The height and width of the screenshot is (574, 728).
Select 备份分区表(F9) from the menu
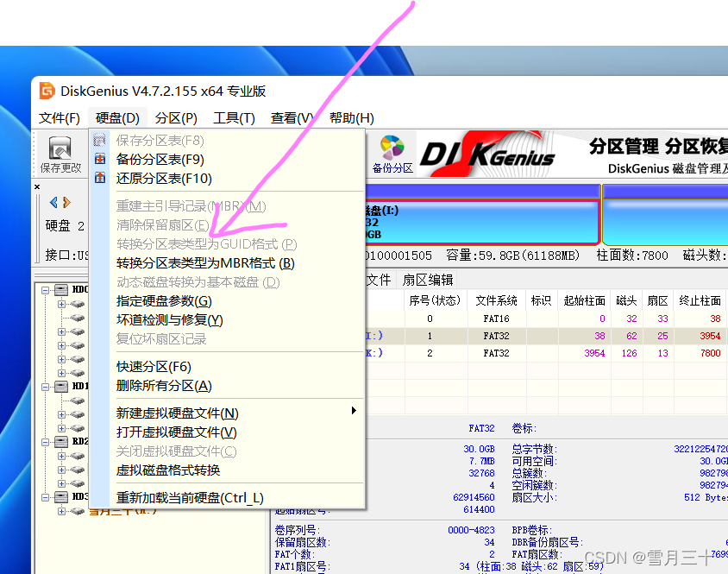pos(160,160)
